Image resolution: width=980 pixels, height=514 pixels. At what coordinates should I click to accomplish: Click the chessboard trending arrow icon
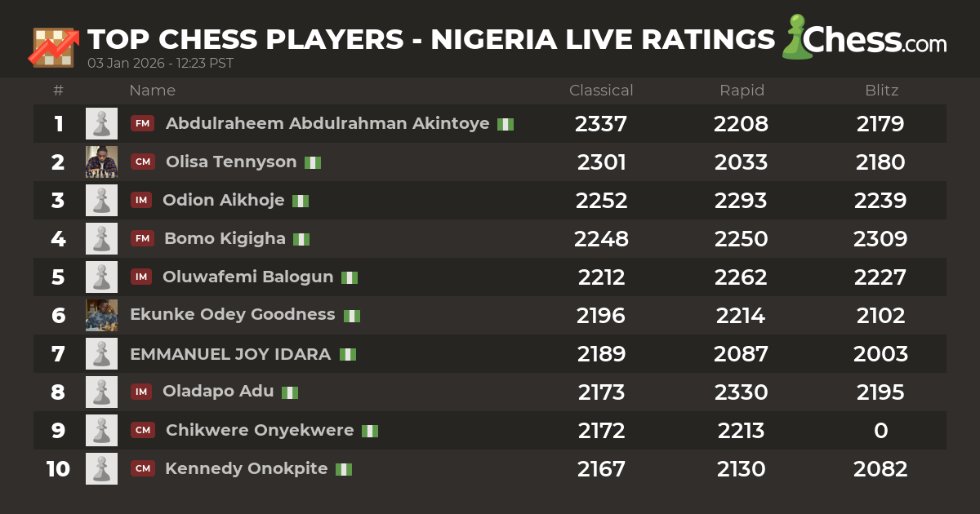click(53, 47)
